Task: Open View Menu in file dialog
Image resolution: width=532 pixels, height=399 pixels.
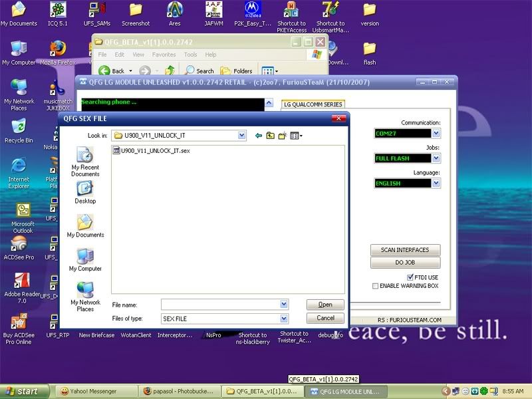Action: point(296,136)
